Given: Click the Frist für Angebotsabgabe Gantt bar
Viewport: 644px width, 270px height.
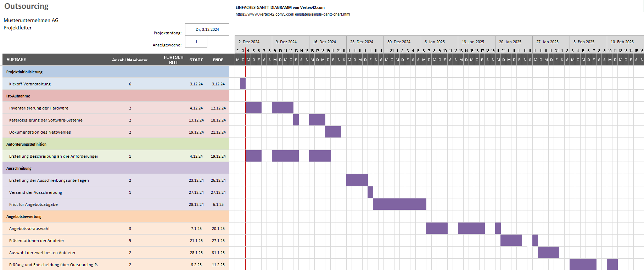Looking at the screenshot, I should [399, 204].
